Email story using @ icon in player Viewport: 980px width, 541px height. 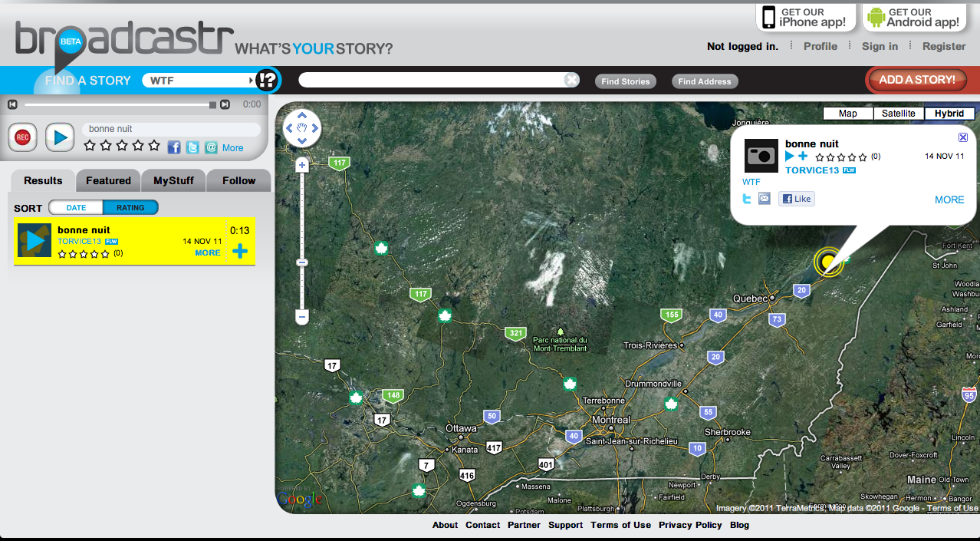coord(211,147)
